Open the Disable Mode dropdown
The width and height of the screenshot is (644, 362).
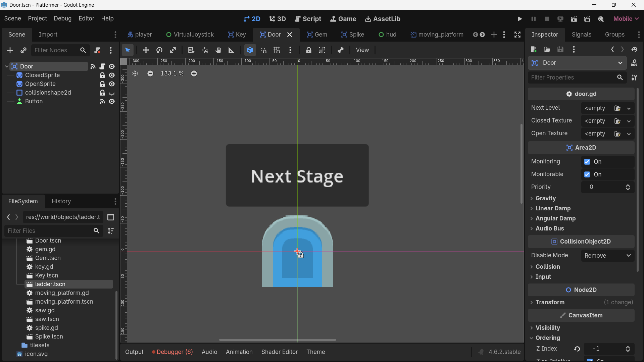(607, 256)
